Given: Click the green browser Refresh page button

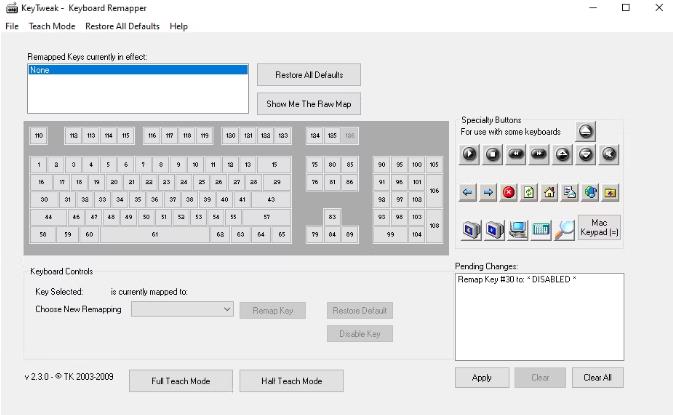Looking at the screenshot, I should pos(529,193).
